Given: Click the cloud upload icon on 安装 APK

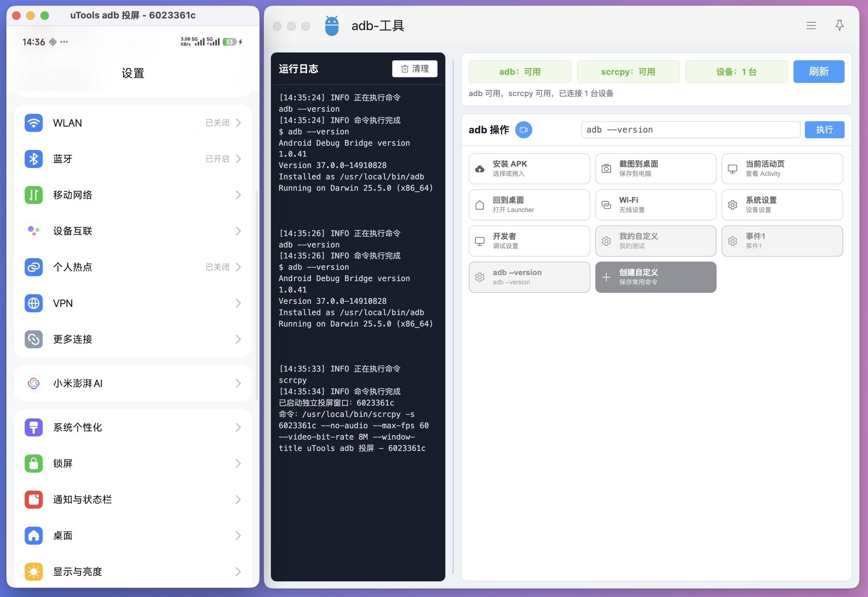Looking at the screenshot, I should point(480,169).
